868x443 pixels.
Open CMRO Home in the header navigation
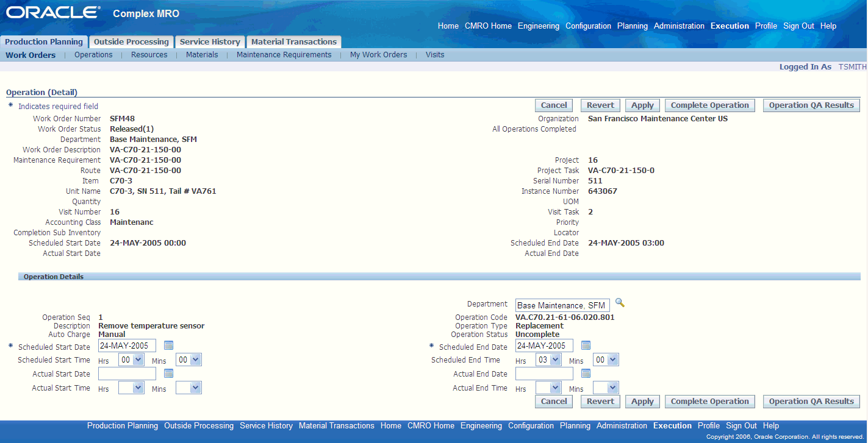tap(488, 26)
